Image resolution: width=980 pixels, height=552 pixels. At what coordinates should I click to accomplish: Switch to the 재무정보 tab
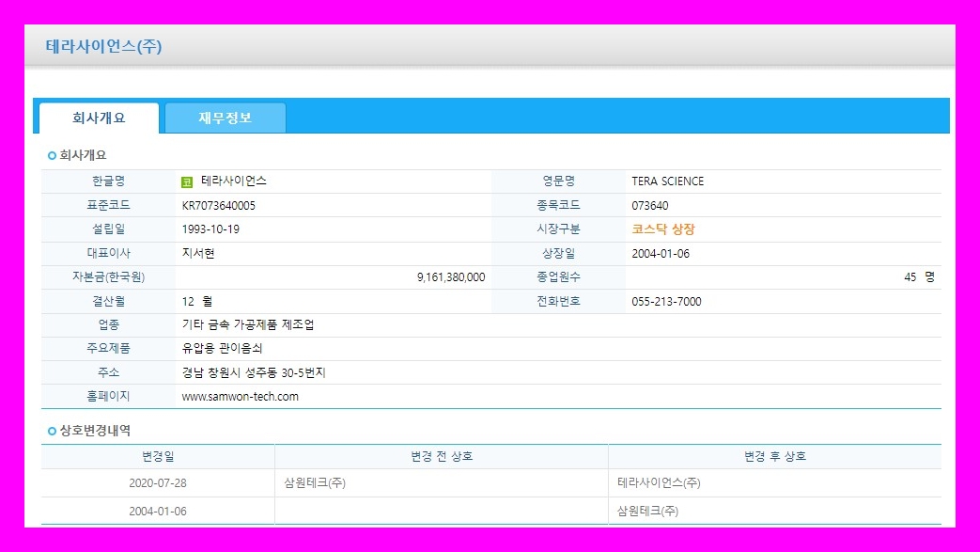225,118
